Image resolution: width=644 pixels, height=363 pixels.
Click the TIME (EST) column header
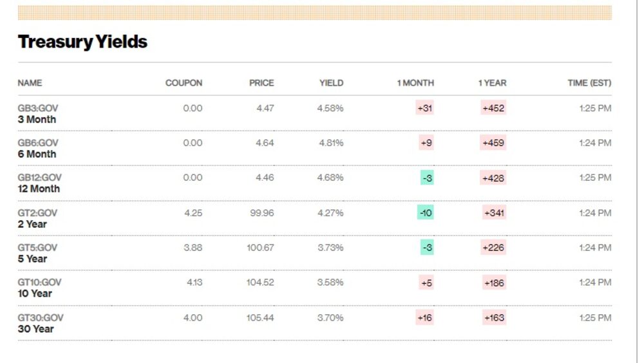(x=589, y=83)
